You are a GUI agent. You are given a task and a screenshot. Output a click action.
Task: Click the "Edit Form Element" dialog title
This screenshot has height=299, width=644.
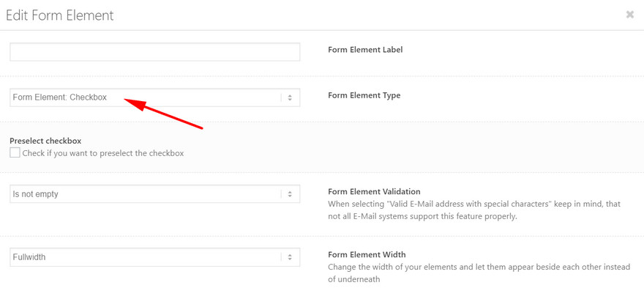[60, 15]
